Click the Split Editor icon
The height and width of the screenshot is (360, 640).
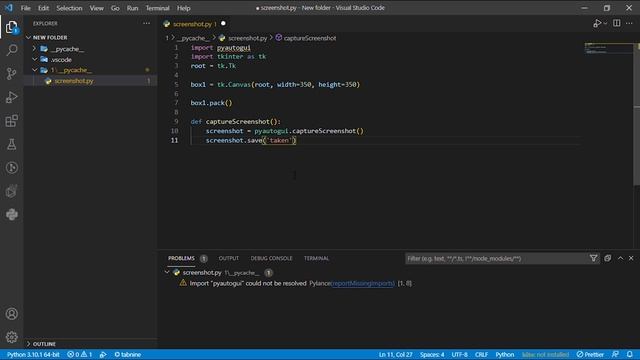[617, 24]
